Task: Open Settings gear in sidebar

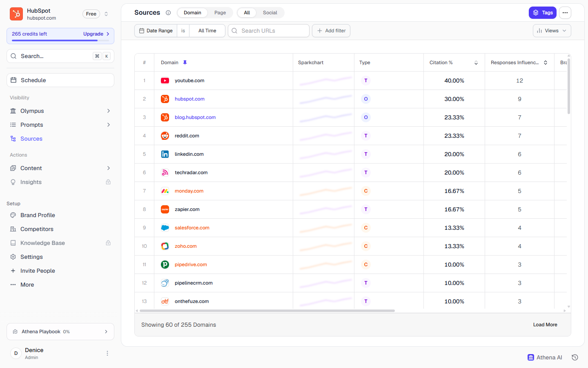Action: (x=13, y=257)
